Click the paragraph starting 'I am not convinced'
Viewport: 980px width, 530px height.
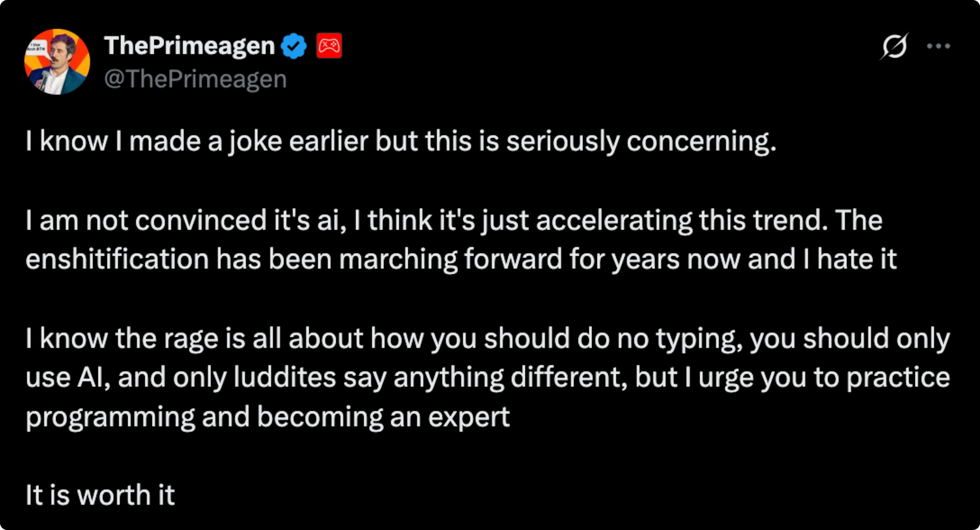[x=461, y=240]
